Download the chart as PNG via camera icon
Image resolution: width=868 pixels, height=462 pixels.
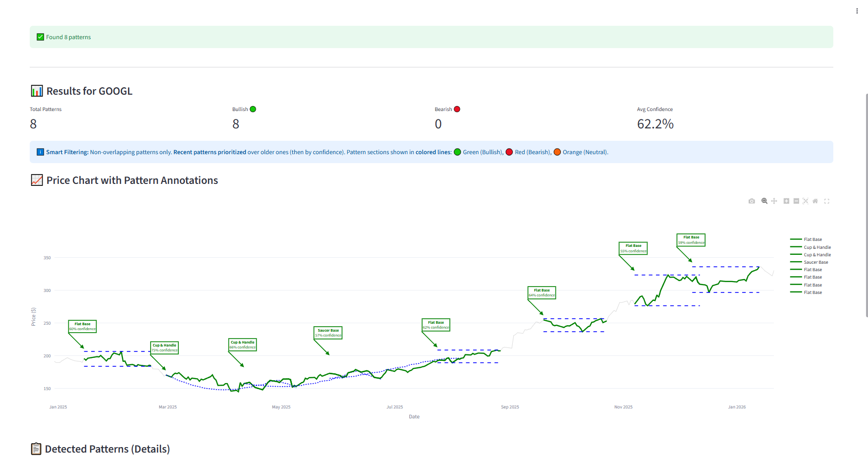click(752, 201)
